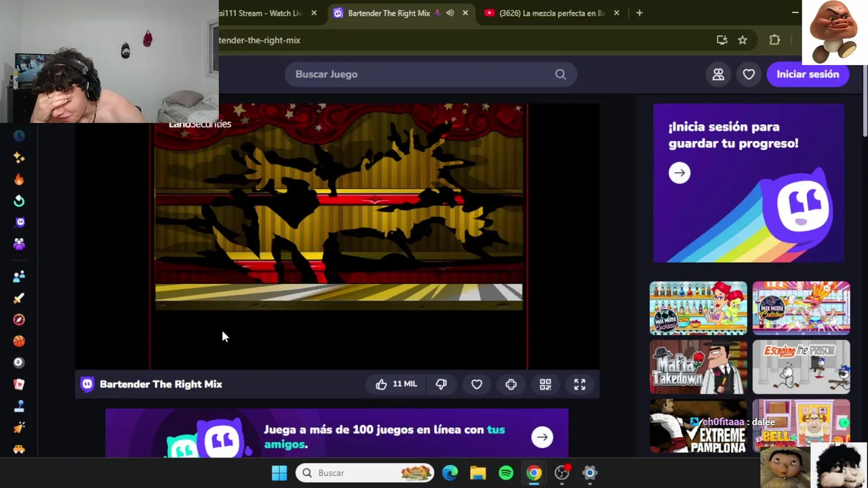This screenshot has width=868, height=488.
Task: Open the purple group multiplayer sidebar icon
Action: coord(19,244)
